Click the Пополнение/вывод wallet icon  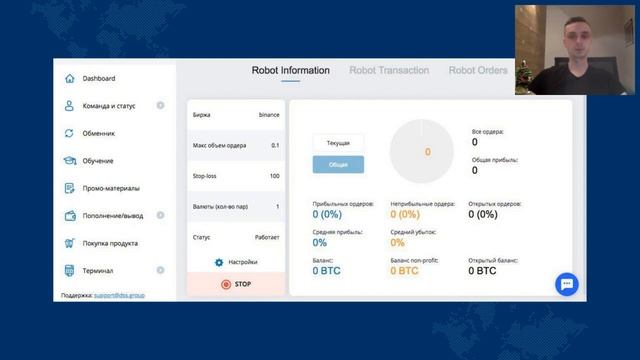click(x=70, y=216)
